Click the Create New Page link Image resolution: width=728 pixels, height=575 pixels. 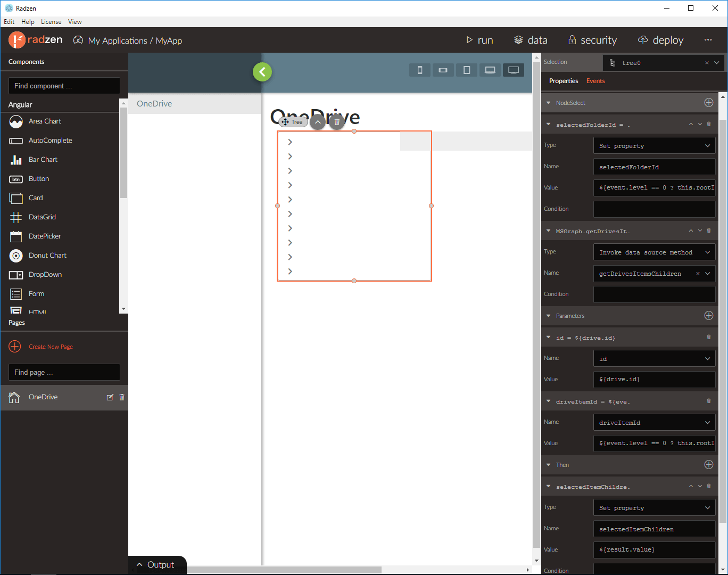click(51, 347)
